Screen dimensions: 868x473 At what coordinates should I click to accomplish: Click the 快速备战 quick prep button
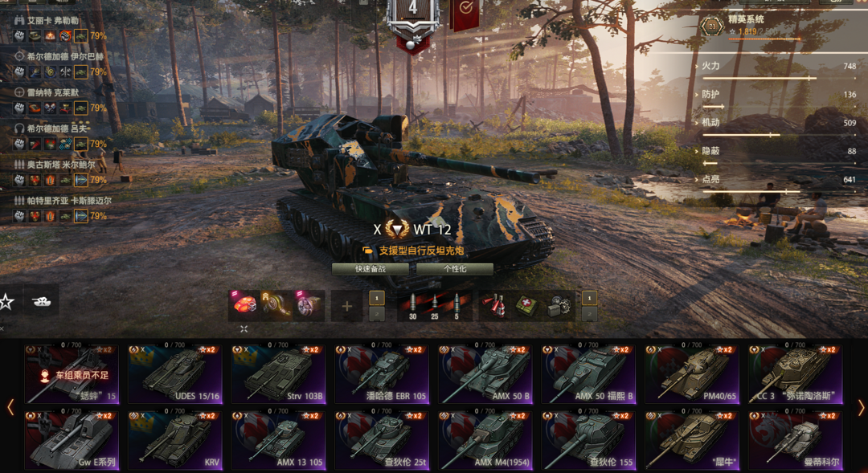pyautogui.click(x=371, y=269)
